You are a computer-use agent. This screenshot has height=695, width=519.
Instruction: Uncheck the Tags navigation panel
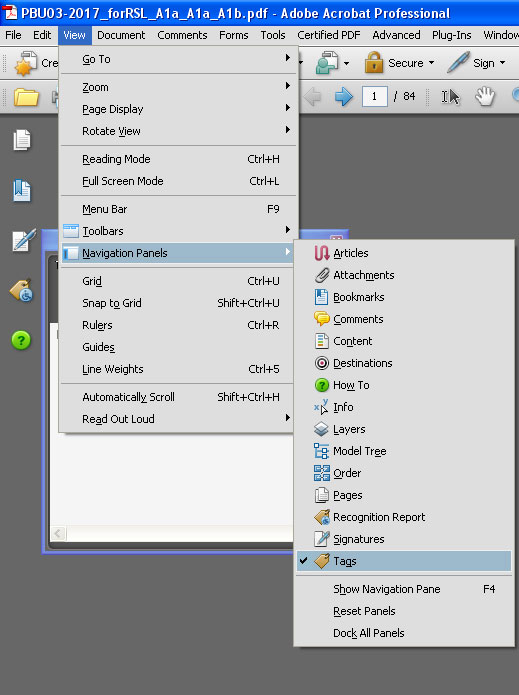[x=404, y=561]
